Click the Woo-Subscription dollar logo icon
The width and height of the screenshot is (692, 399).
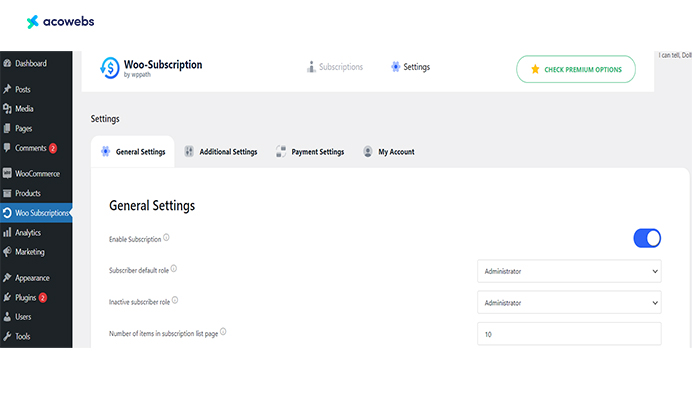pos(109,68)
